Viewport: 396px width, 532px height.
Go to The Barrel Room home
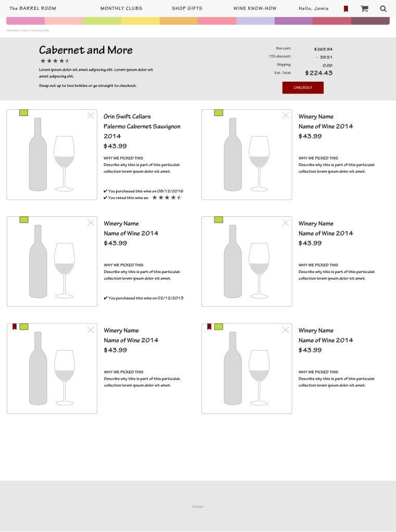coord(33,8)
